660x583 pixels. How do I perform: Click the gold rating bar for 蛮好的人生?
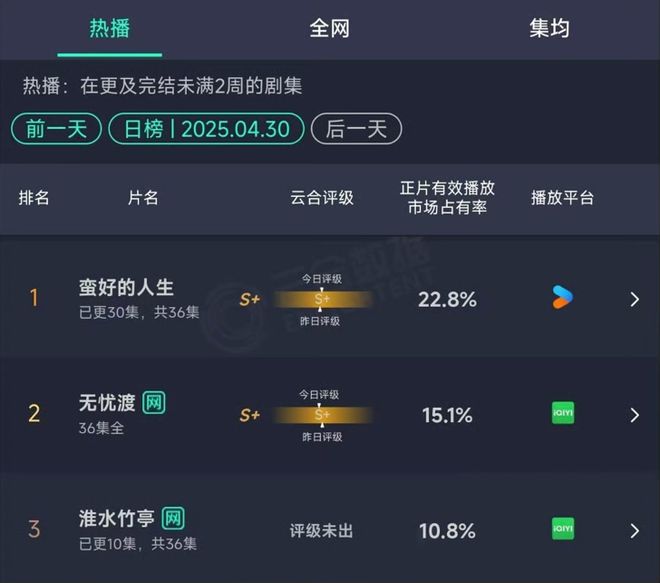(x=322, y=299)
